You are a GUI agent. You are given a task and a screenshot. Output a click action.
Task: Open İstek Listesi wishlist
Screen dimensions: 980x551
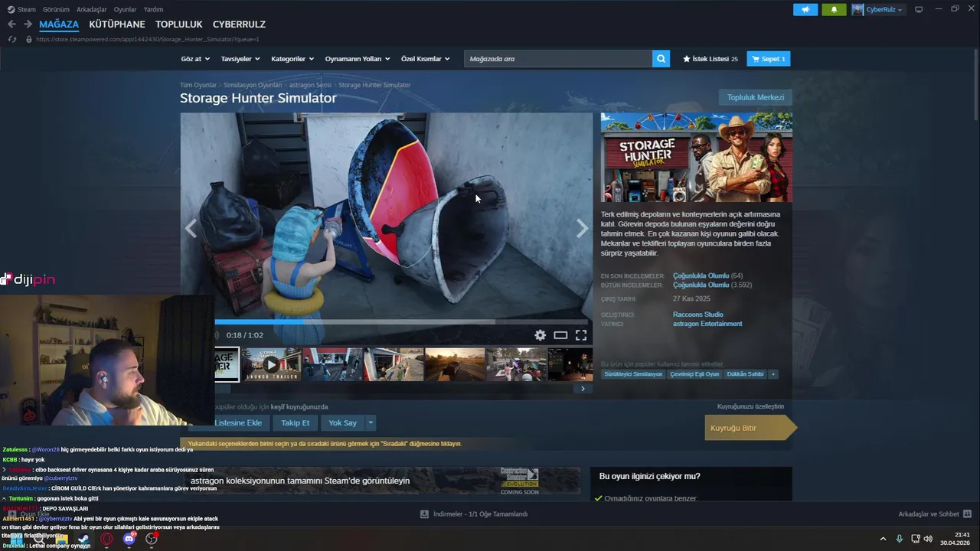710,59
